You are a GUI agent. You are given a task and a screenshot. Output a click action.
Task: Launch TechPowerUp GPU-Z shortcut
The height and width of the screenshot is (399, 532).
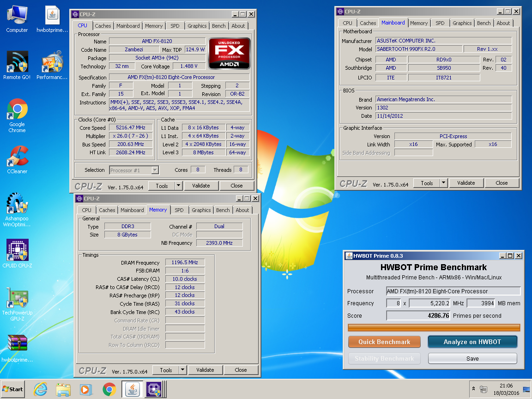point(17,304)
